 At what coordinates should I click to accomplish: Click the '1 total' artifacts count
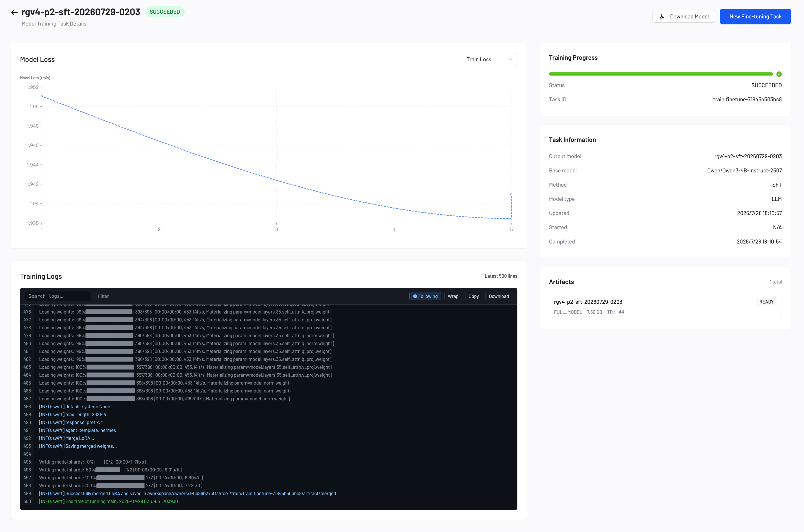point(776,282)
